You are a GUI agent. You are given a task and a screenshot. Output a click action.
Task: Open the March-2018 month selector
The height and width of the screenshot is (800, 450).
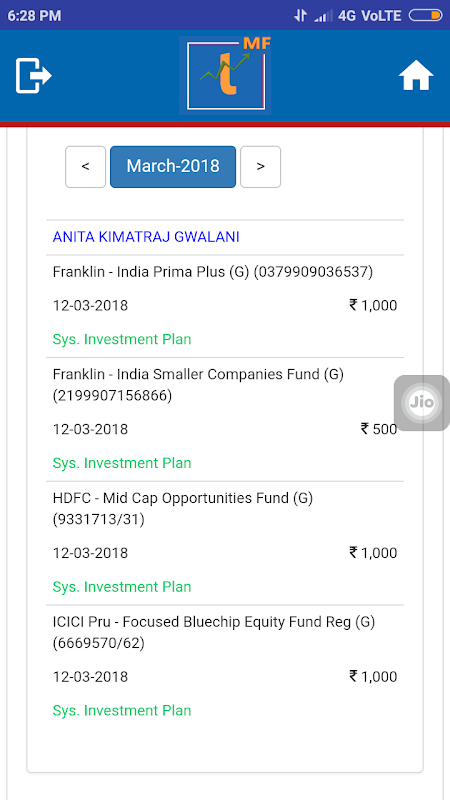click(173, 167)
